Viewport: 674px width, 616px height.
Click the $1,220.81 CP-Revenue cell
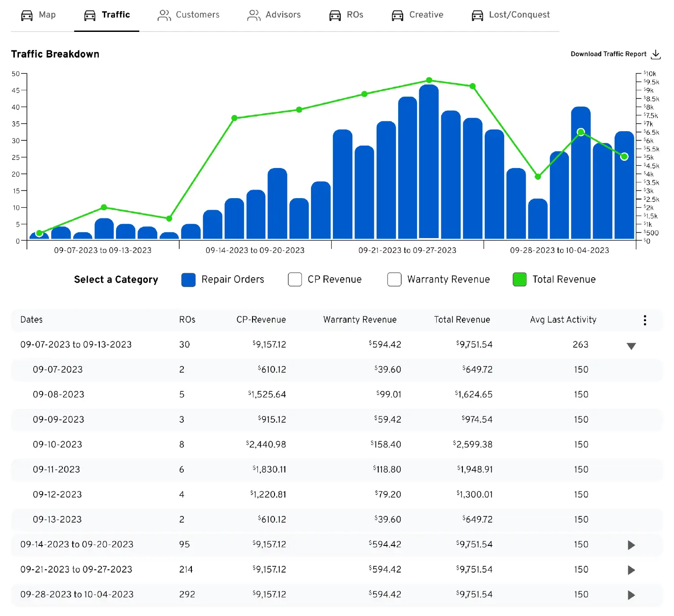pos(268,494)
